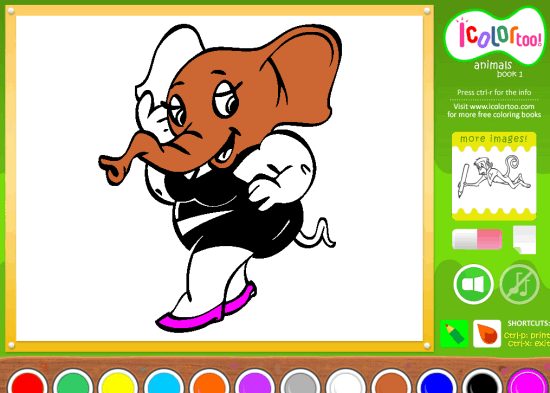Open the monkey image thumbnail
550x393 pixels.
(x=494, y=177)
